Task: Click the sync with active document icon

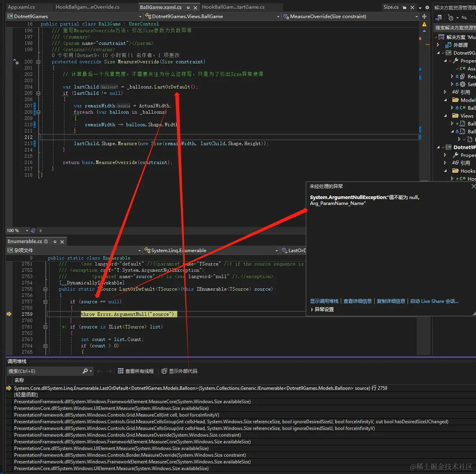Action: pyautogui.click(x=464, y=18)
